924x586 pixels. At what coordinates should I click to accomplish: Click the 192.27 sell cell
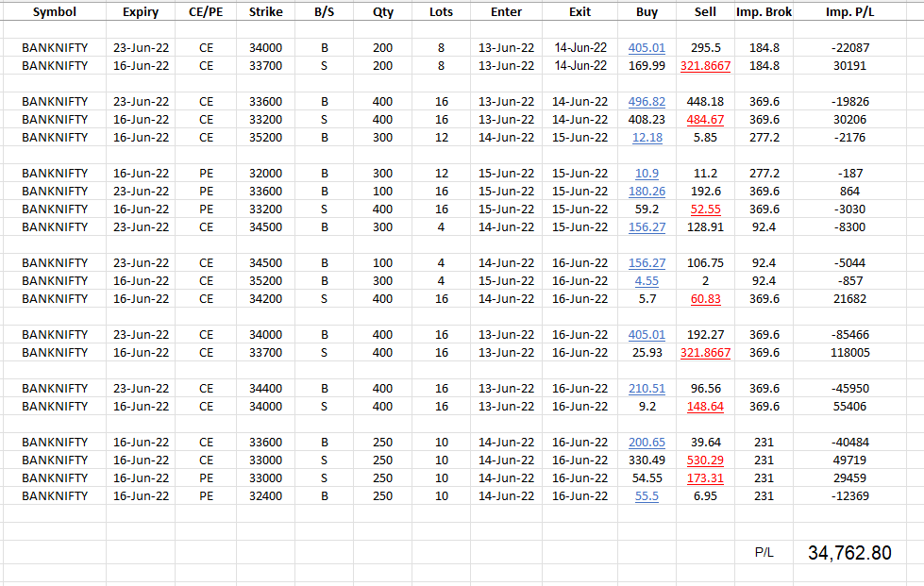tap(705, 335)
